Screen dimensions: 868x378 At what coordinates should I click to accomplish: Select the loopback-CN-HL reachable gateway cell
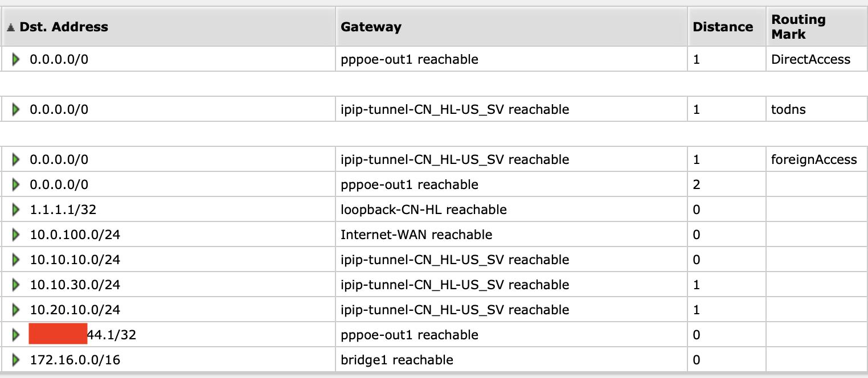coord(423,209)
